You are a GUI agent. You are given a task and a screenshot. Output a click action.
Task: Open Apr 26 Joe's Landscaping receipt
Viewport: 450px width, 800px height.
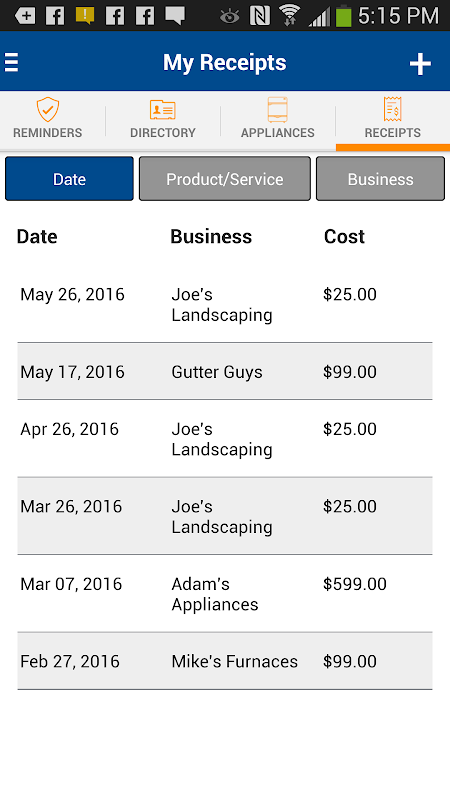pos(224,439)
